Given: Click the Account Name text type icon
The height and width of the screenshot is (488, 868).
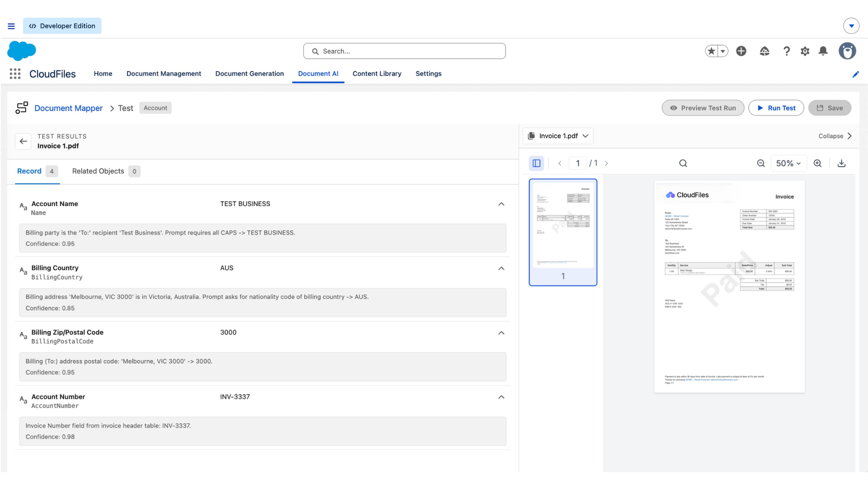Looking at the screenshot, I should [23, 207].
